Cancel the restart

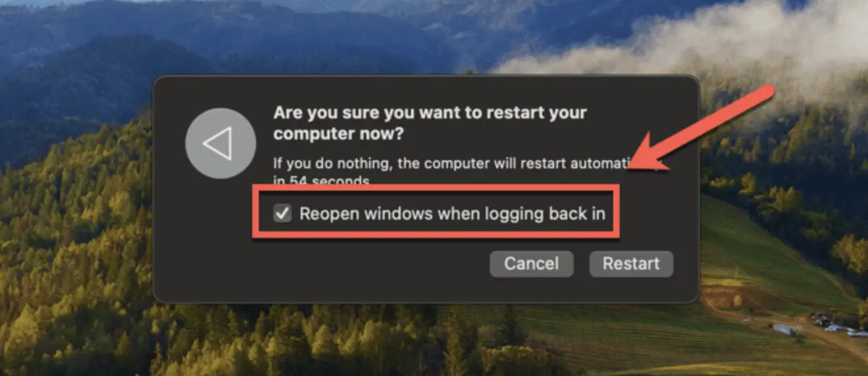coord(531,264)
